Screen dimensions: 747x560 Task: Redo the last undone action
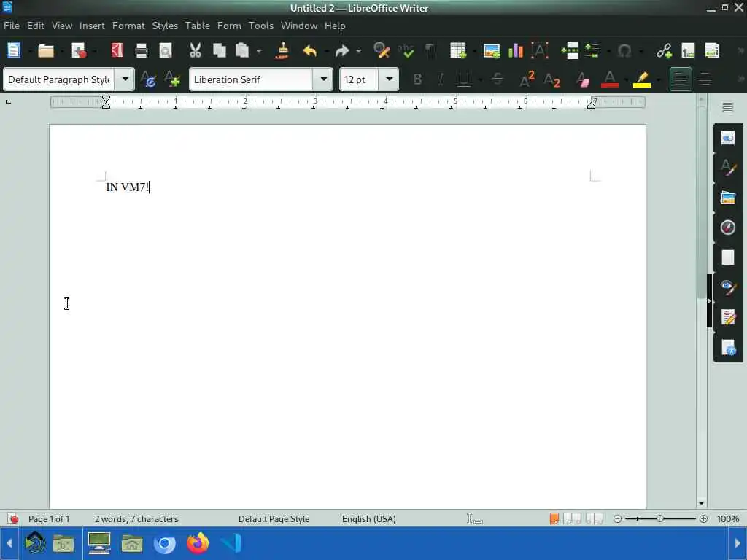click(x=342, y=50)
